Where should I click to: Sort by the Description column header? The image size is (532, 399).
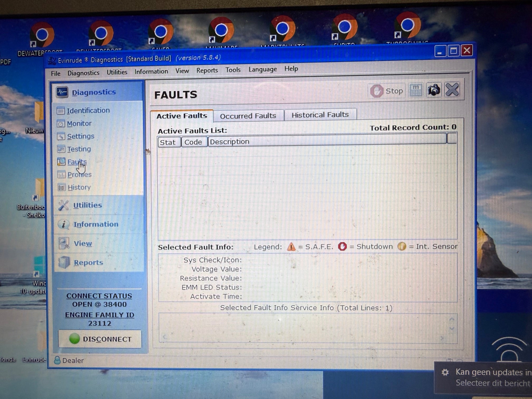(327, 140)
